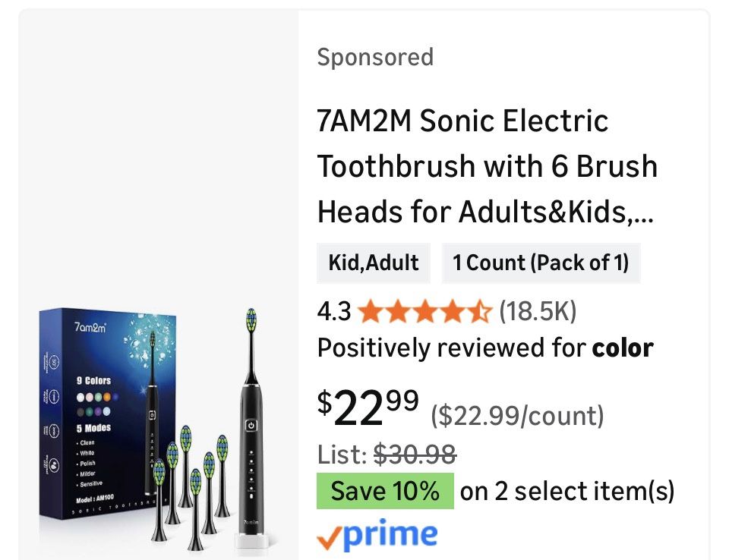Click the 'on 2 select item(s)' text

(568, 491)
